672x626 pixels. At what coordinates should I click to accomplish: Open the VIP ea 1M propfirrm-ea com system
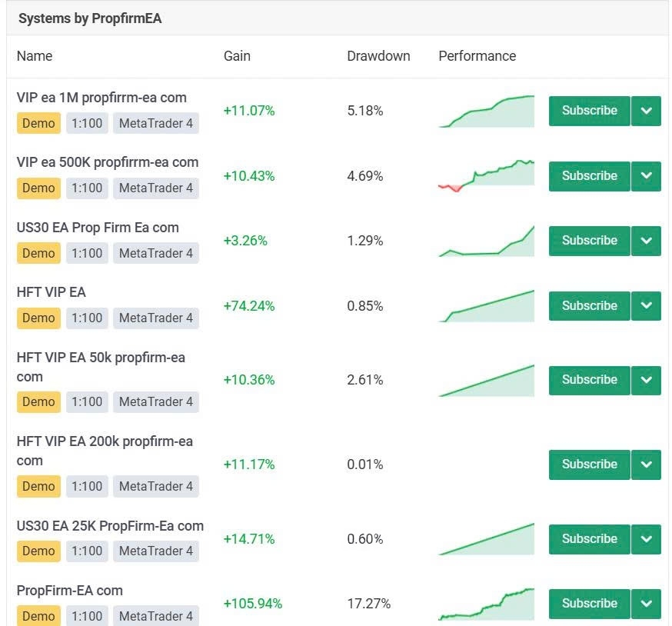(101, 98)
